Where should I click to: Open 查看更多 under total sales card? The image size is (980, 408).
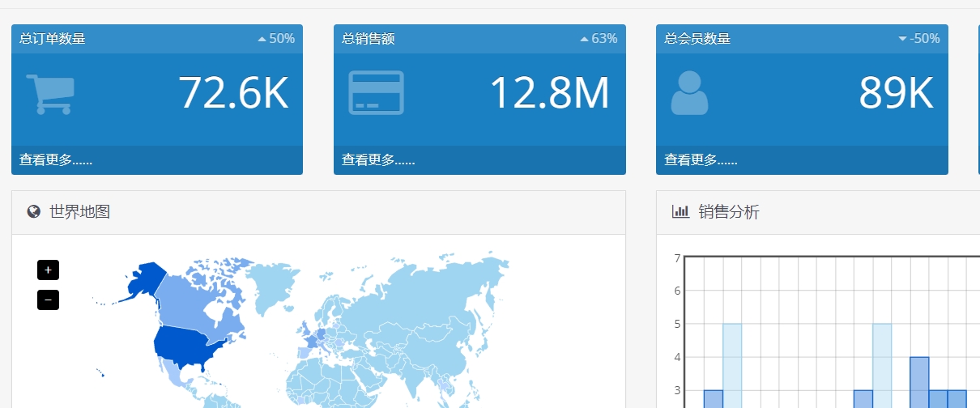point(378,160)
